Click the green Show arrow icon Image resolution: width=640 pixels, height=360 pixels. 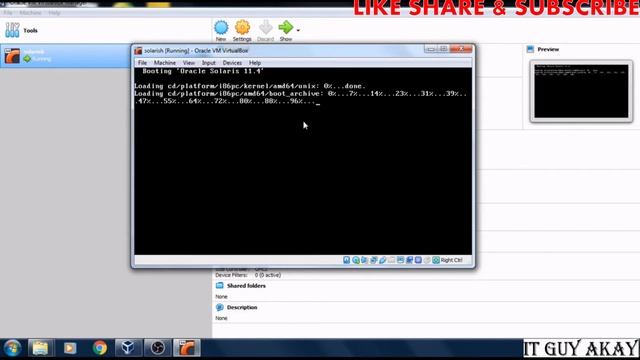(x=286, y=28)
